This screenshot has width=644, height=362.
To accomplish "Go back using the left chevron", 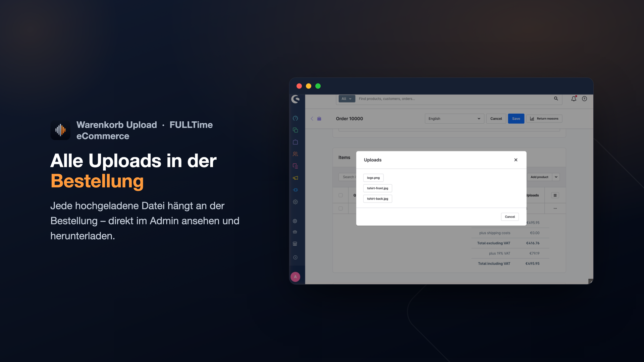I will 312,119.
